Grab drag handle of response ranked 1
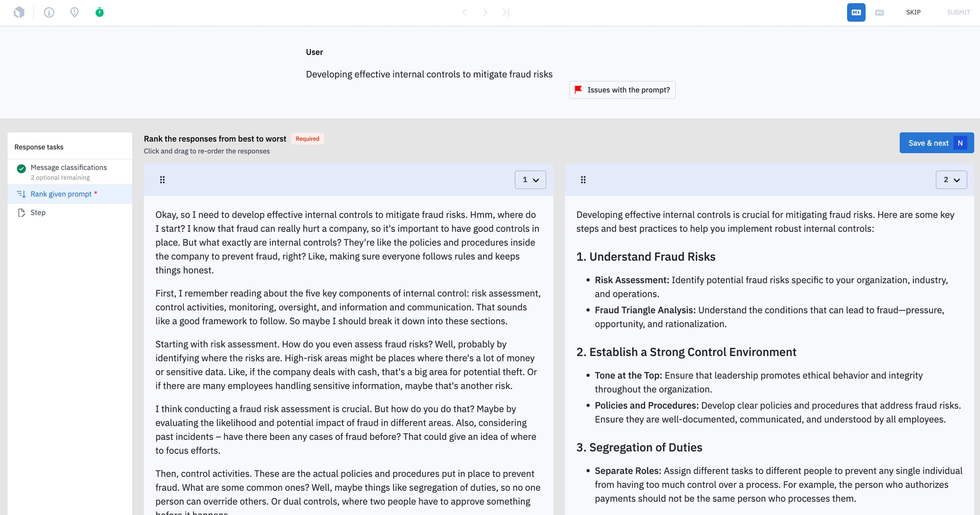This screenshot has height=515, width=980. (162, 180)
